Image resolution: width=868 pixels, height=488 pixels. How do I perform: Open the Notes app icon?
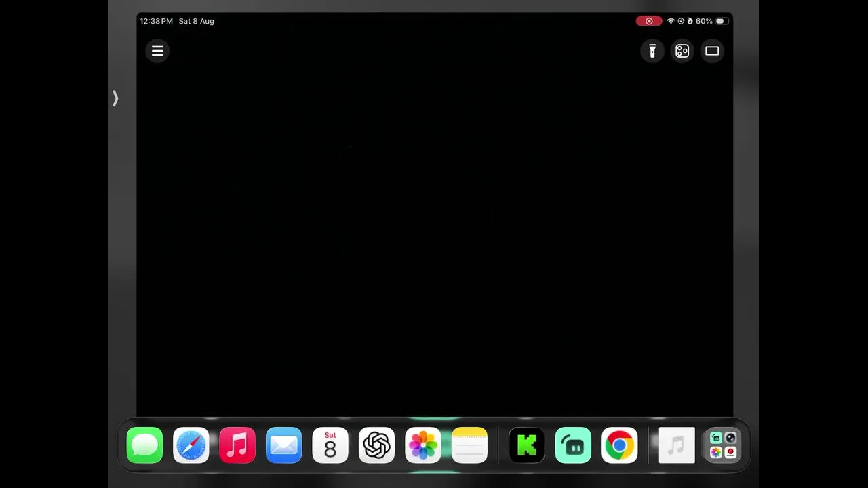click(469, 445)
